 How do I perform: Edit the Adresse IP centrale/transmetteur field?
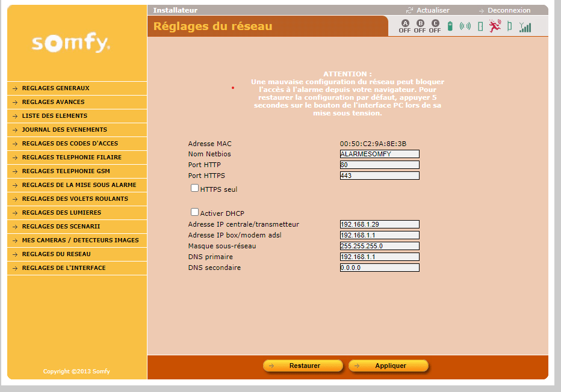pos(380,224)
